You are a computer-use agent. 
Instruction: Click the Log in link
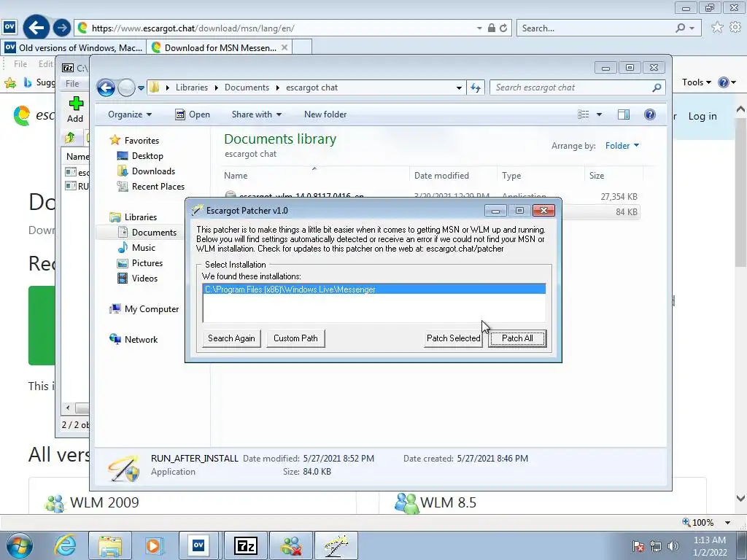click(x=703, y=116)
